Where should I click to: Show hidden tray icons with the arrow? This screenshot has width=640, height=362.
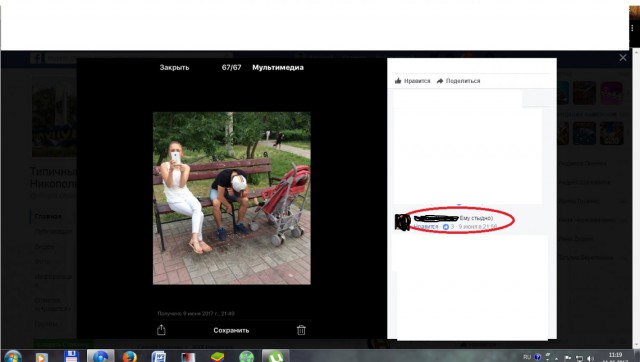[x=556, y=358]
